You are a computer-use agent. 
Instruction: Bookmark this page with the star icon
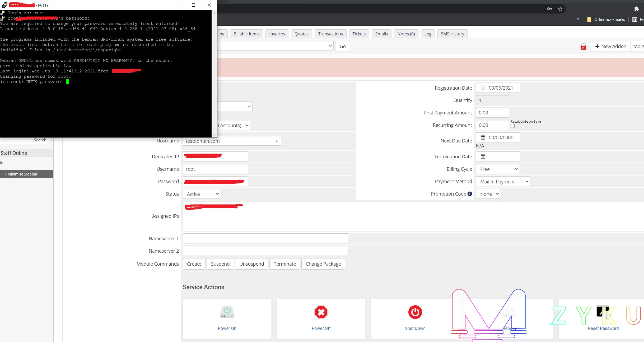tap(560, 9)
